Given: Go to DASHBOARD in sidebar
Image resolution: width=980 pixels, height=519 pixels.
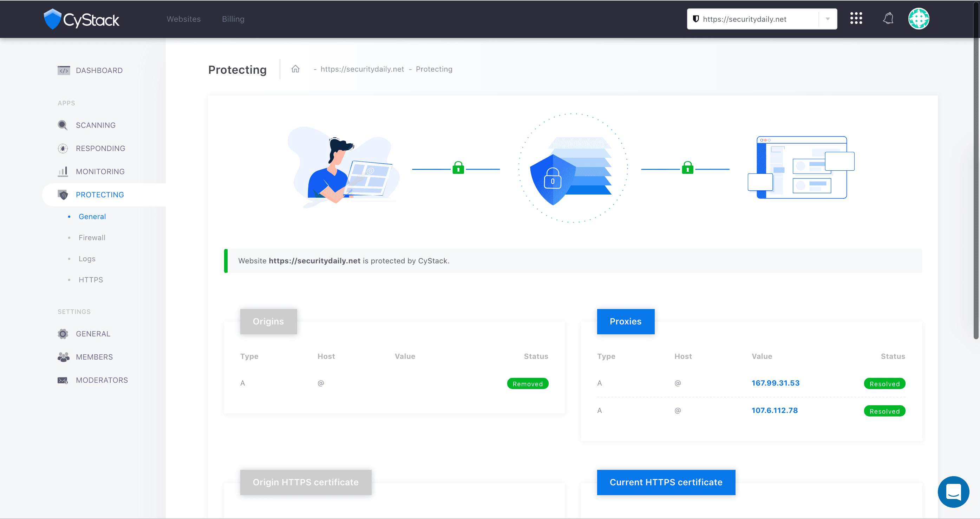Looking at the screenshot, I should pos(99,70).
